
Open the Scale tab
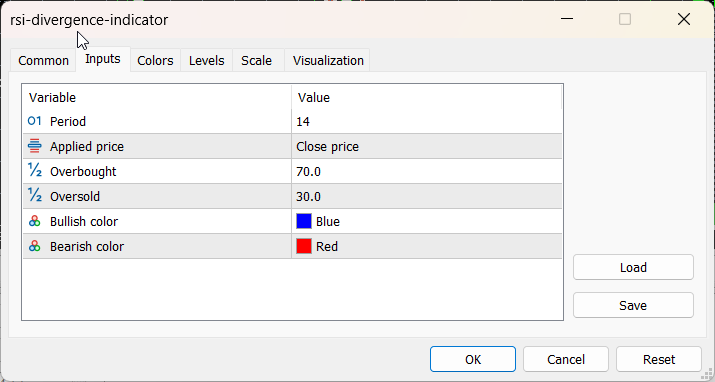pos(256,61)
